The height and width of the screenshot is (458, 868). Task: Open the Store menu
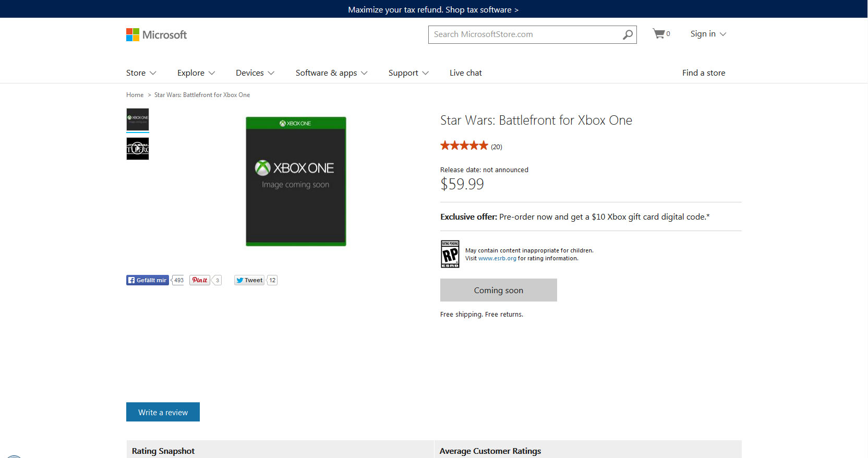pyautogui.click(x=141, y=73)
